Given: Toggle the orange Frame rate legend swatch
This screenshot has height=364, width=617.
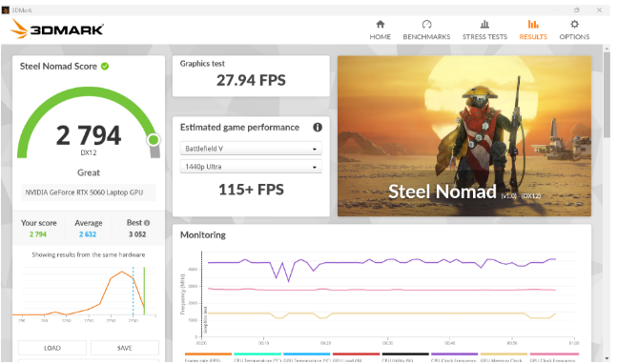Looking at the screenshot, I should 208,354.
